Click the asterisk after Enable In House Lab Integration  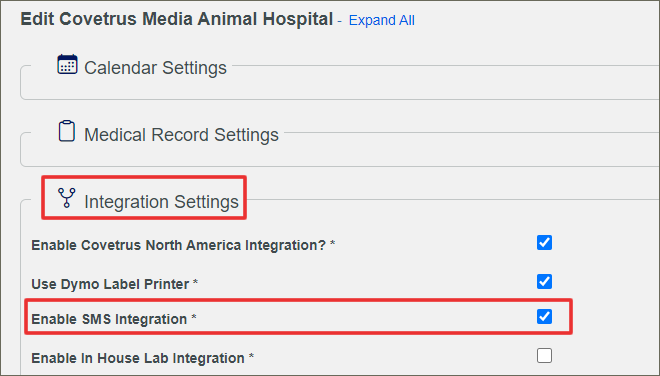(251, 356)
